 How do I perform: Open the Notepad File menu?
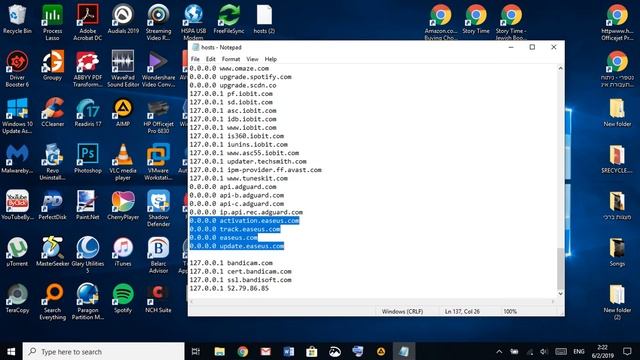pyautogui.click(x=195, y=59)
